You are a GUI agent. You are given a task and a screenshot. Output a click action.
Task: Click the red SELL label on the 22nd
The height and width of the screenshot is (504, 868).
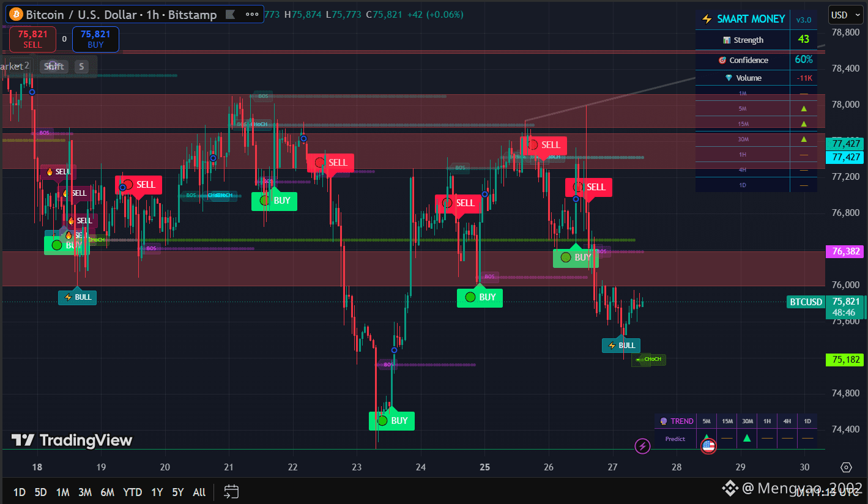point(330,163)
